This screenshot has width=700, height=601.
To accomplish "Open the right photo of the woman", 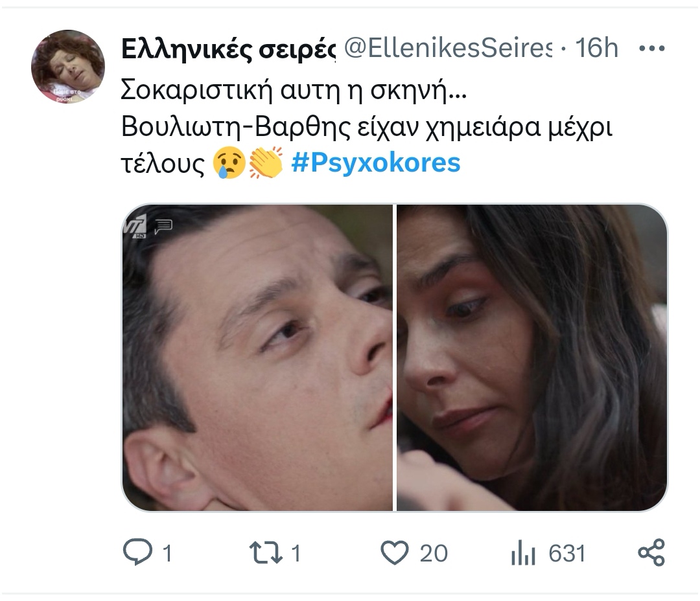I will [x=531, y=357].
